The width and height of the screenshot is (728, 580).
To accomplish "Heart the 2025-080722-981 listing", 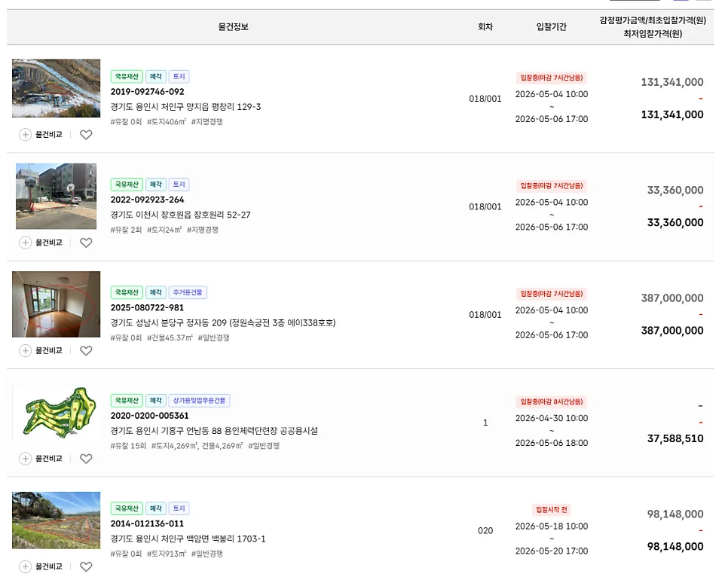I will coord(86,351).
